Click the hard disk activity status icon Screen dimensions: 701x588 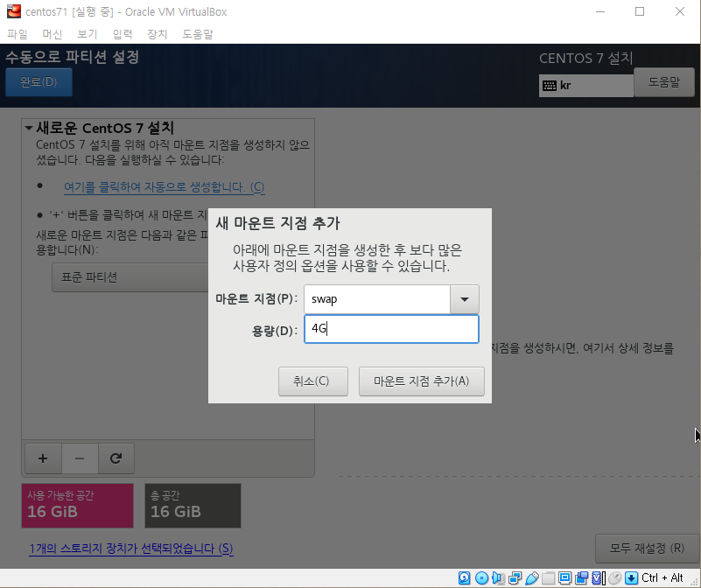click(465, 577)
